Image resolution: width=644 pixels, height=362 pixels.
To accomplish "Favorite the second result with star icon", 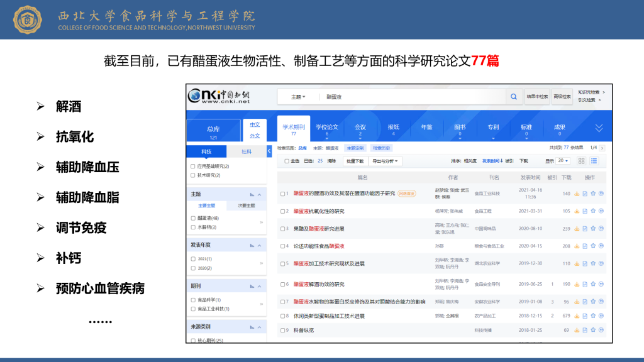I will (x=592, y=211).
